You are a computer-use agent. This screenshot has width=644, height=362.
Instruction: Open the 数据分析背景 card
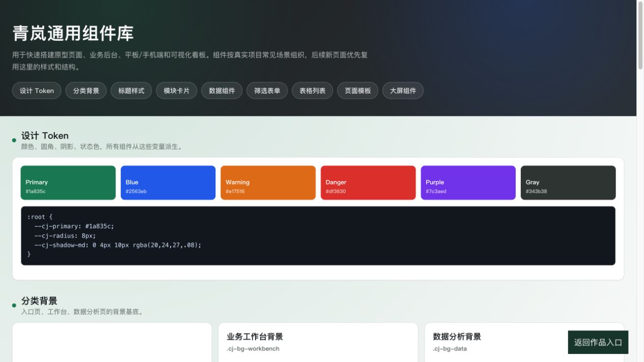(x=524, y=342)
